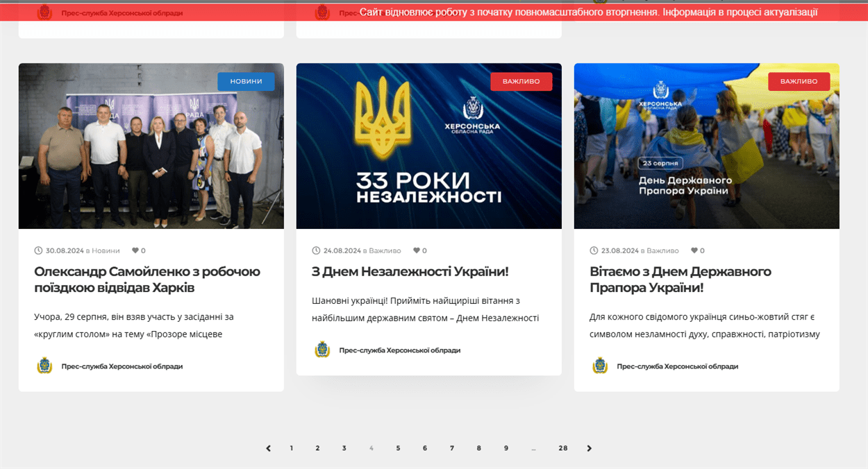Jump to last page 28
Viewport: 868px width, 469px height.
click(x=562, y=448)
